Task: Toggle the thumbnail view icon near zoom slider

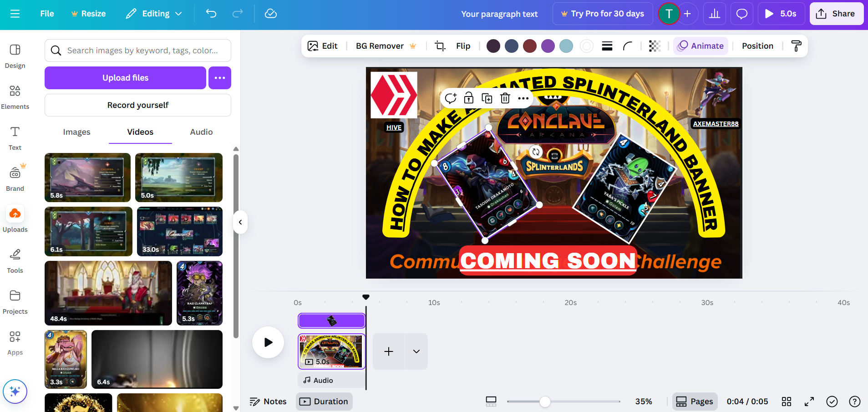Action: (491, 402)
